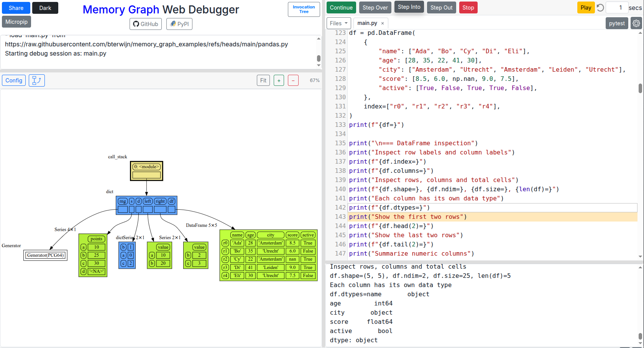Open the PyPI link
Image resolution: width=644 pixels, height=348 pixels.
tap(179, 24)
